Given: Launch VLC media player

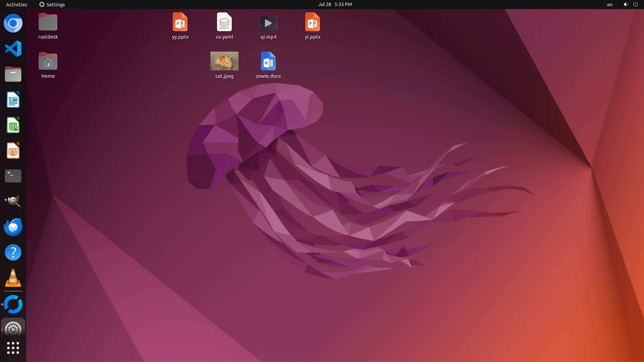Looking at the screenshot, I should pos(13,278).
